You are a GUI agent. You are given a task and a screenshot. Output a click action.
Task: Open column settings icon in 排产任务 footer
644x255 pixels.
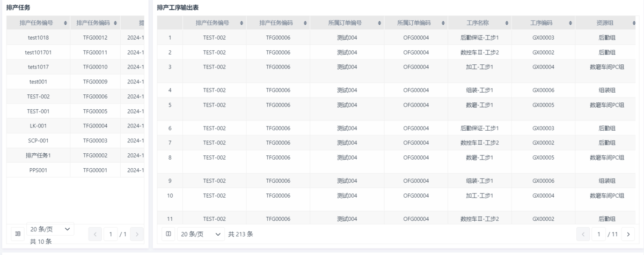[x=18, y=234]
